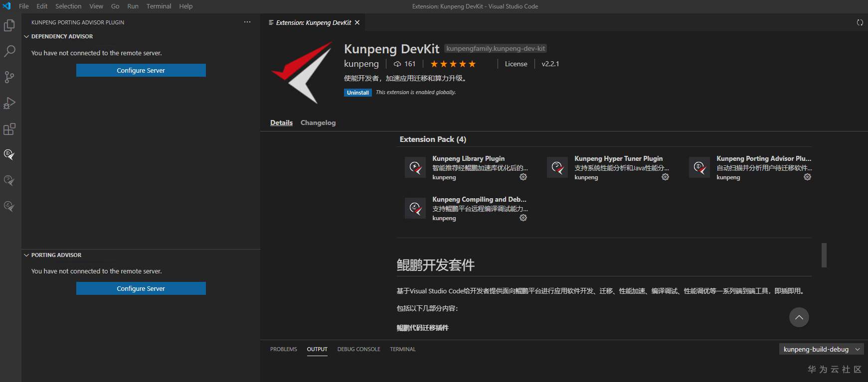868x382 pixels.
Task: Open the sidebar More Actions ellipsis
Action: (x=247, y=22)
